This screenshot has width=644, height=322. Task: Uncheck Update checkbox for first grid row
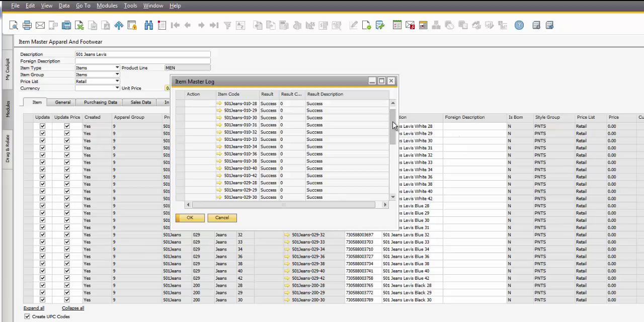tap(43, 126)
